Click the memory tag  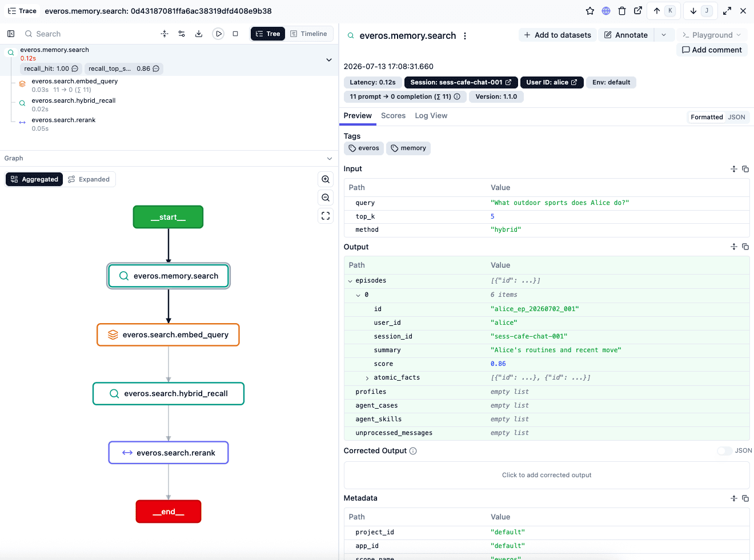pos(408,148)
